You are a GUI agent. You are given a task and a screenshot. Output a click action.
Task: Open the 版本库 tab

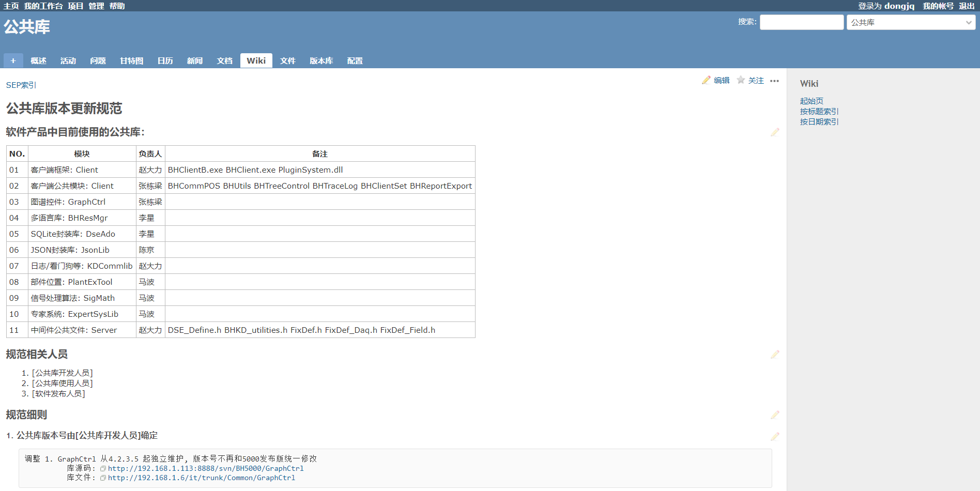click(321, 61)
